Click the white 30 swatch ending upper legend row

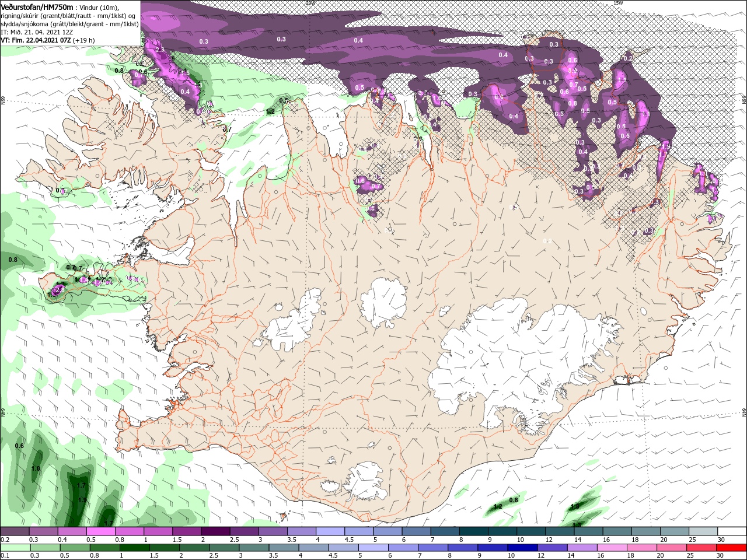pyautogui.click(x=731, y=531)
